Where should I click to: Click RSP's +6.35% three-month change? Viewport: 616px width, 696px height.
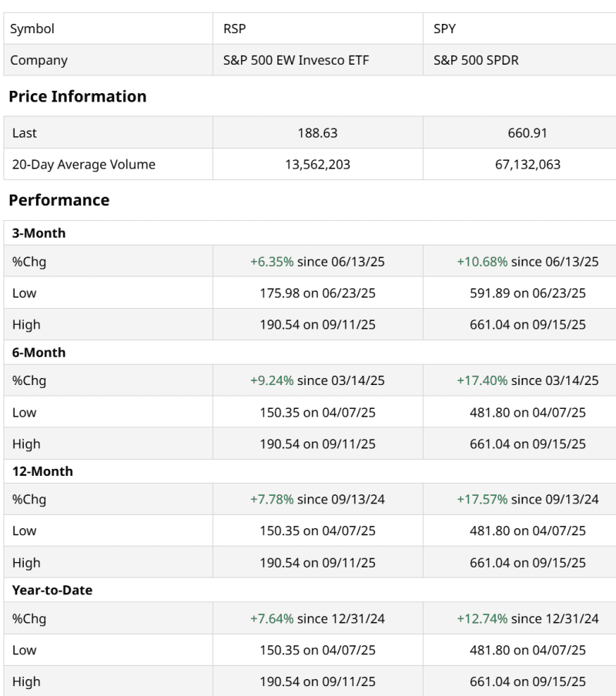[x=272, y=262]
